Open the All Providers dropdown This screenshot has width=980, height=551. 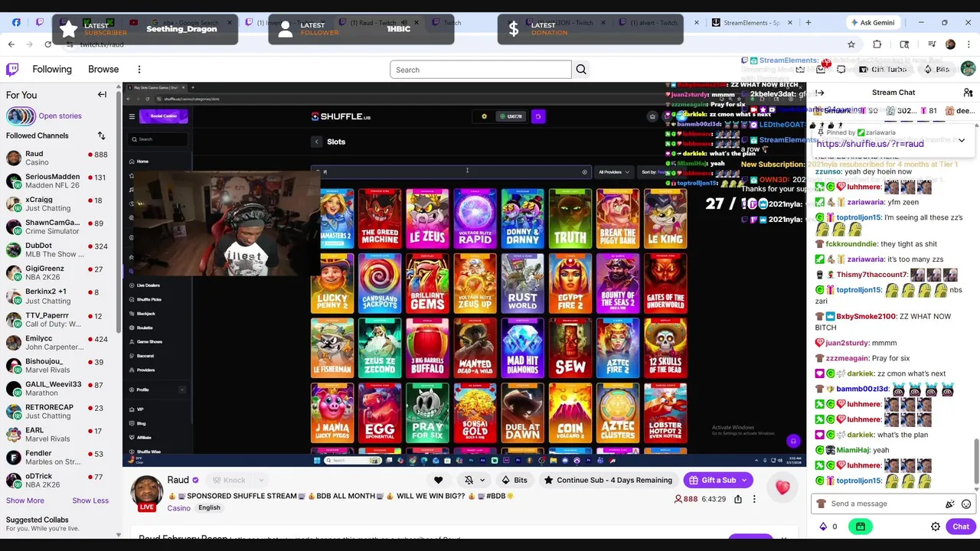614,172
